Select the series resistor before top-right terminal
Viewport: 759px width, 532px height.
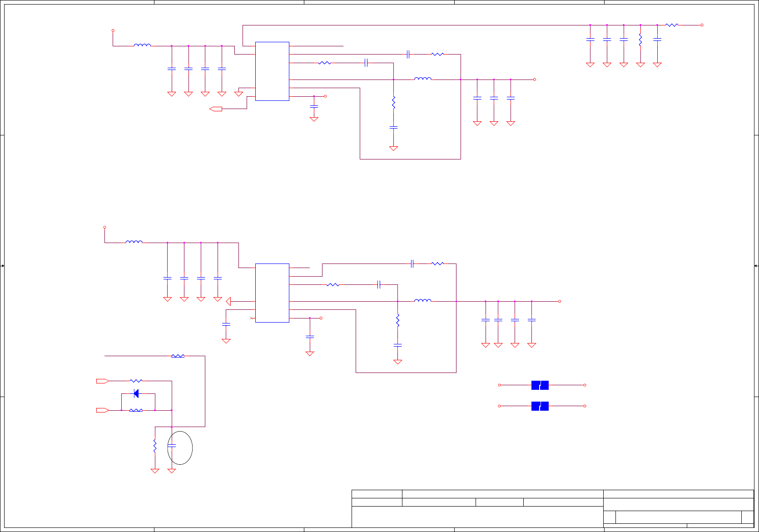click(672, 25)
